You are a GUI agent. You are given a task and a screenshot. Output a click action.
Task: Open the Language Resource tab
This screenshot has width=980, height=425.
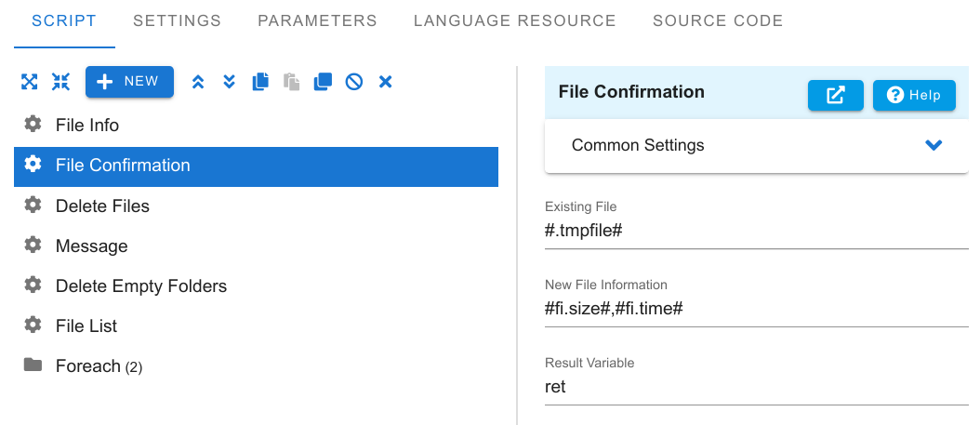[x=514, y=20]
